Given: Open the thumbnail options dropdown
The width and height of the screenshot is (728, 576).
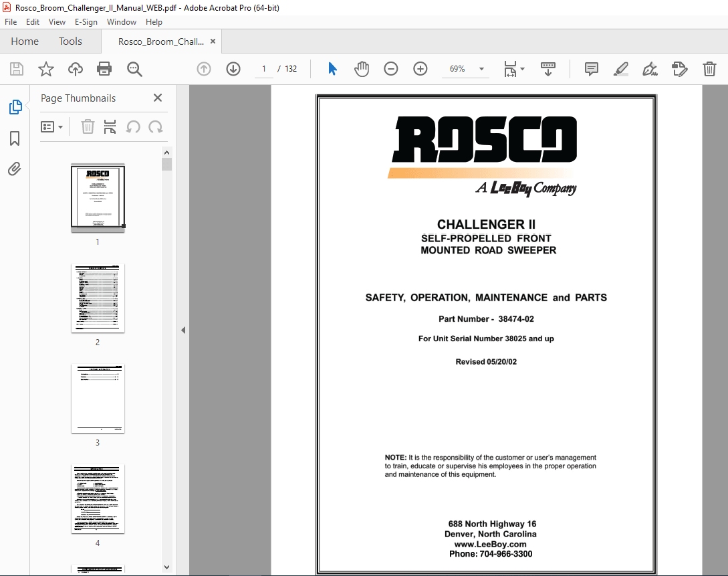Looking at the screenshot, I should tap(52, 126).
